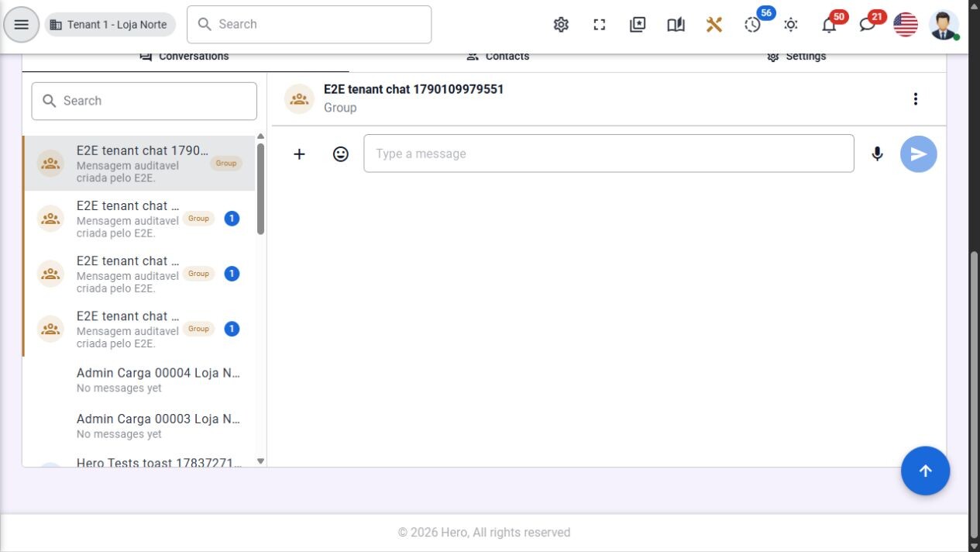Click the group avatar in chat header
Image resolution: width=980 pixels, height=552 pixels.
(x=299, y=98)
